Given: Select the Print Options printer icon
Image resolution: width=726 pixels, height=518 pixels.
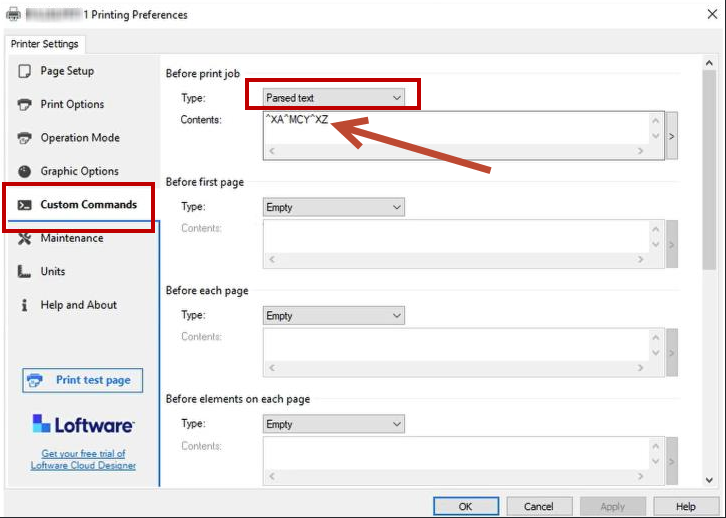Looking at the screenshot, I should point(25,105).
